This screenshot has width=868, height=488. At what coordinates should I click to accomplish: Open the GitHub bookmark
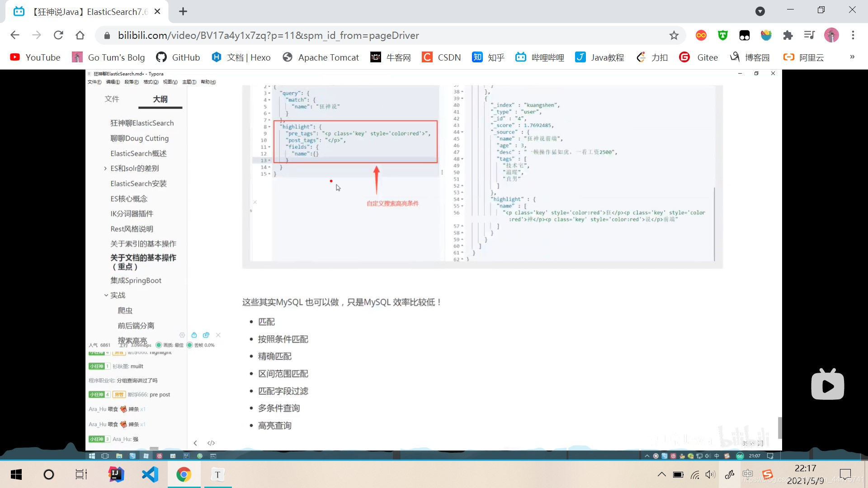pos(178,57)
